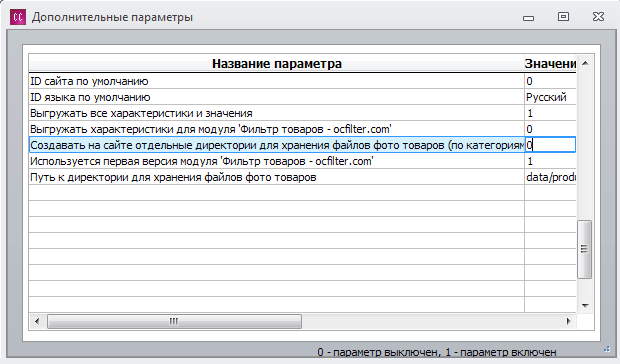Click the horizontal scrollbar right arrow
The width and height of the screenshot is (620, 364).
[x=569, y=321]
